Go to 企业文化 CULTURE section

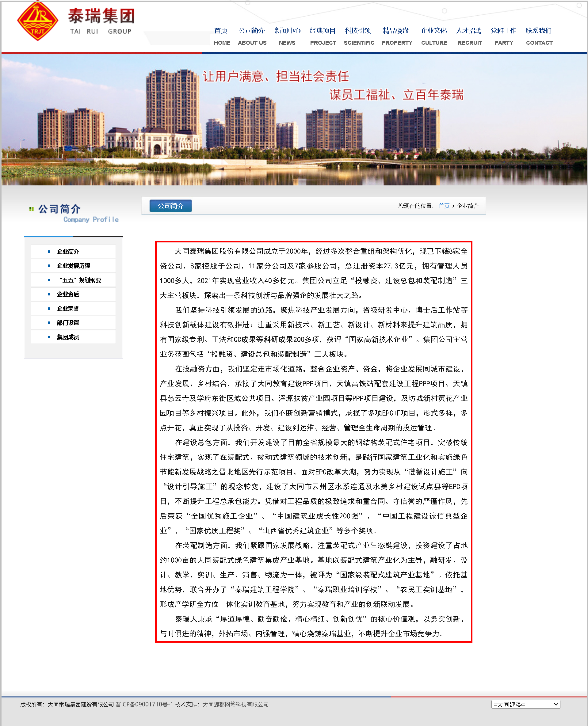pyautogui.click(x=434, y=36)
